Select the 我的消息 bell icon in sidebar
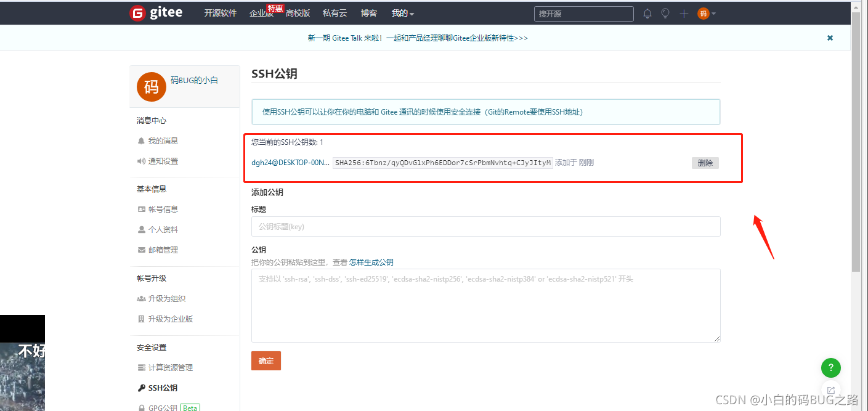The image size is (868, 411). (142, 140)
